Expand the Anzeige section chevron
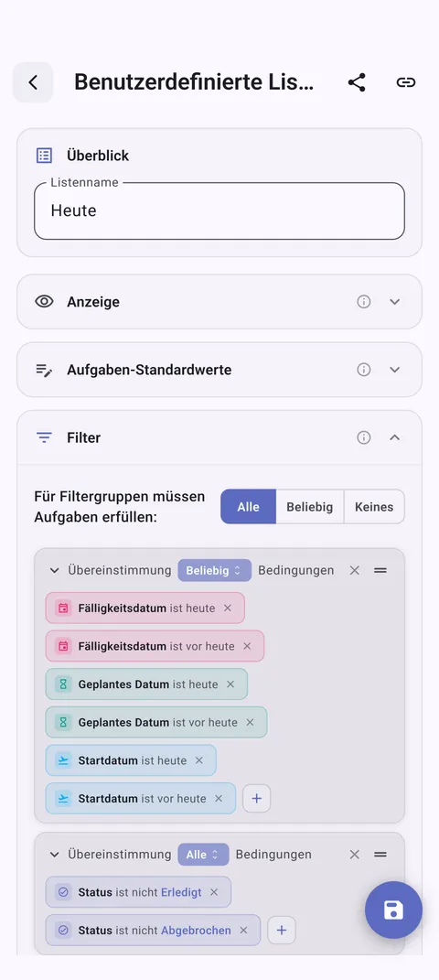 [395, 302]
